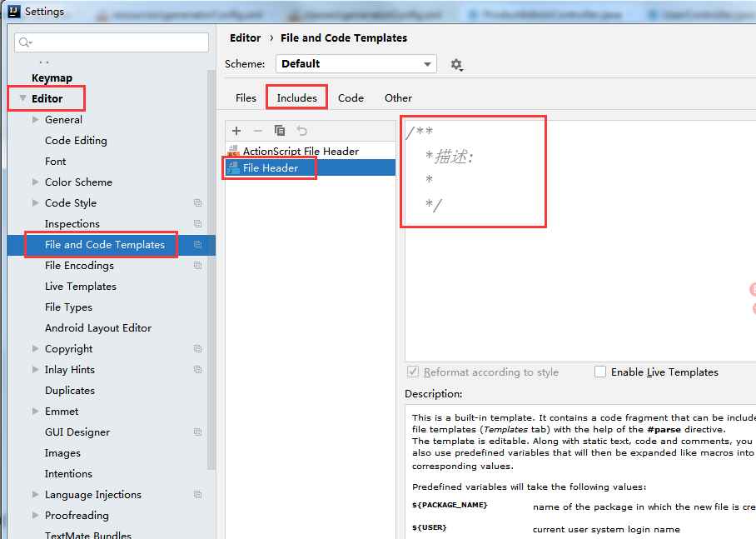Enable Live Templates checkbox

tap(600, 372)
